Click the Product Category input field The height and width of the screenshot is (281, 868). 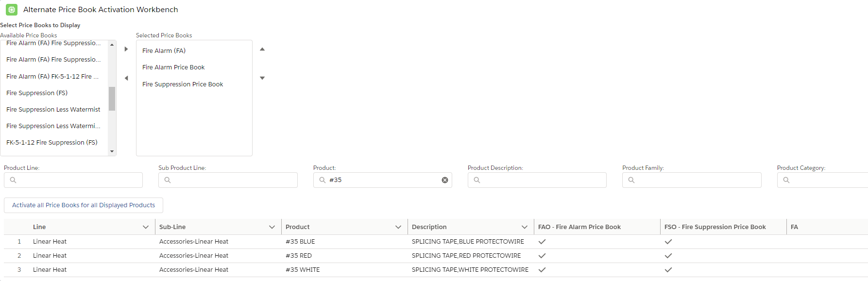822,180
